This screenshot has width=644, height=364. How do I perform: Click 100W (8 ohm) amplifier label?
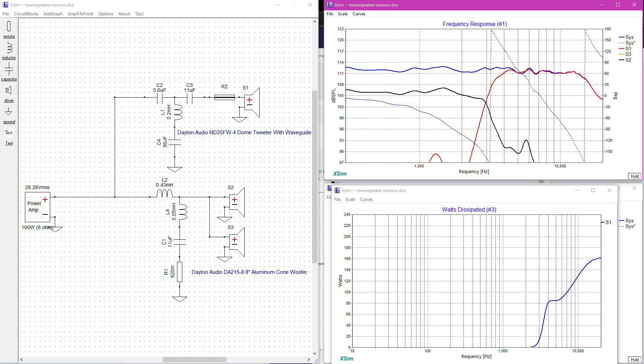click(x=37, y=227)
